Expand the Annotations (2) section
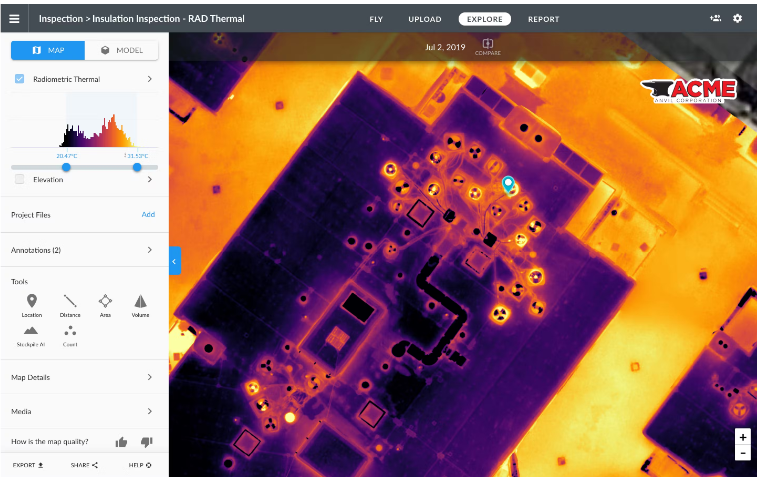Screen dimensions: 757x477 84,250
